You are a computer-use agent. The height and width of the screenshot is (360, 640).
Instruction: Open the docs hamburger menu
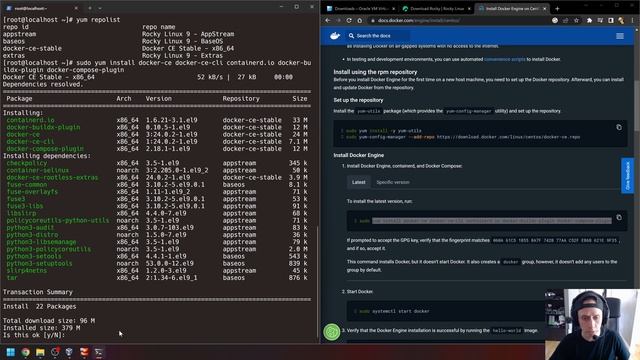point(620,36)
